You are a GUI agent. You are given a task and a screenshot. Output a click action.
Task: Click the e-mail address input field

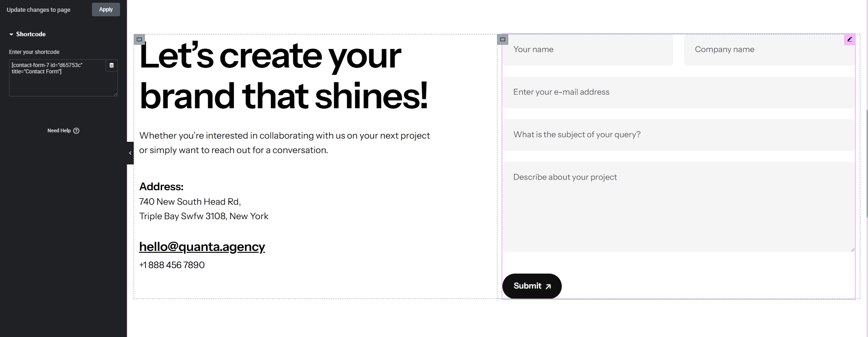click(679, 92)
